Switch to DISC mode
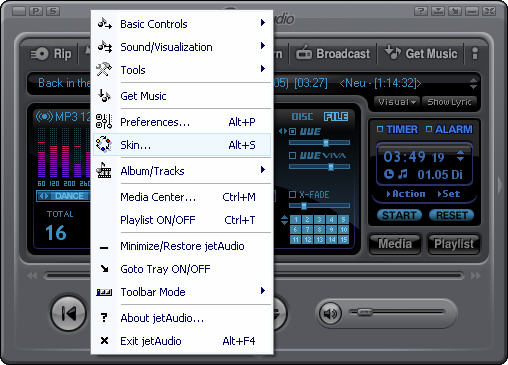This screenshot has height=365, width=508. click(x=302, y=117)
